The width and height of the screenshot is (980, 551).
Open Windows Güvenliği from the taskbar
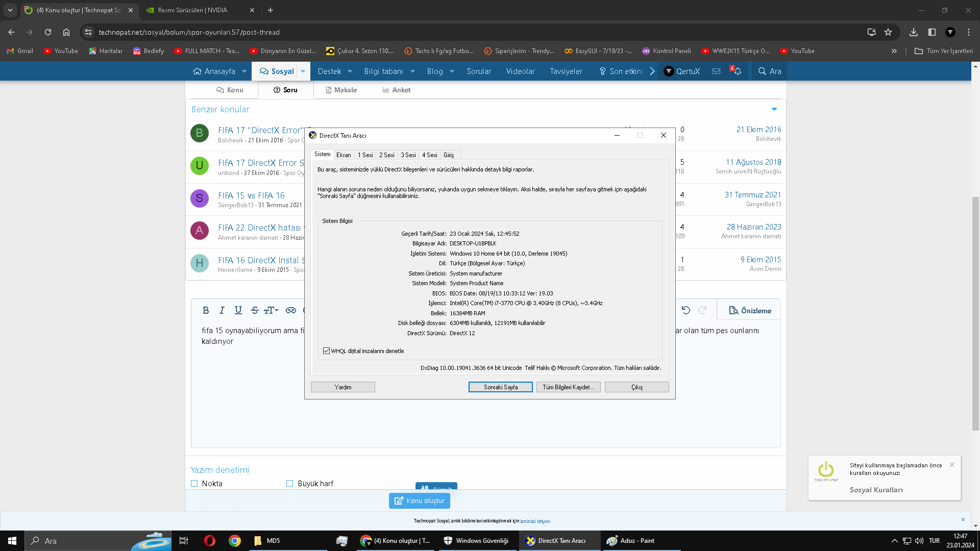tap(476, 541)
